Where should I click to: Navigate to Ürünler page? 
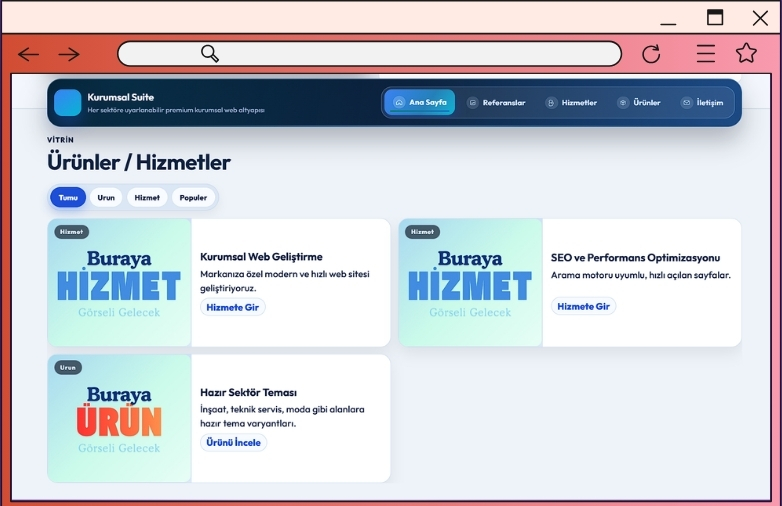pyautogui.click(x=639, y=102)
